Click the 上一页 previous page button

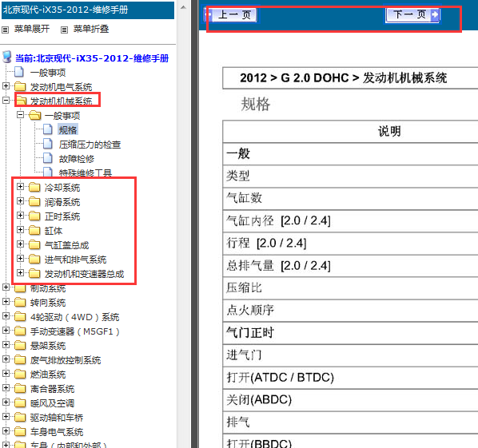tap(231, 14)
